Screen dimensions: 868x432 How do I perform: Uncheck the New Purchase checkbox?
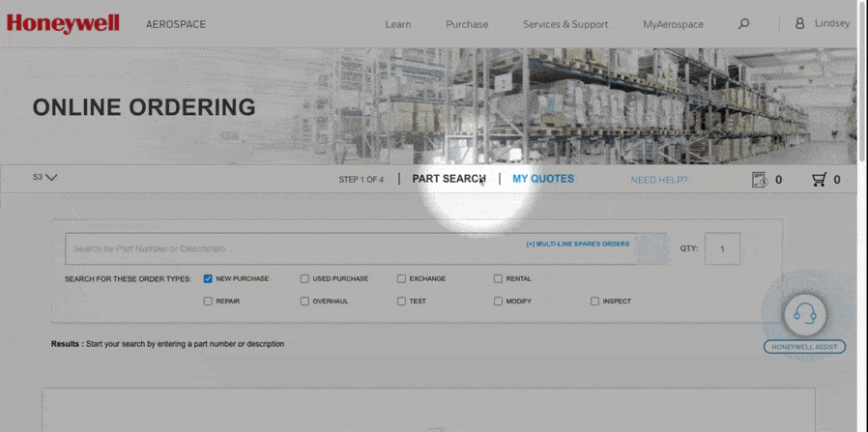point(208,278)
